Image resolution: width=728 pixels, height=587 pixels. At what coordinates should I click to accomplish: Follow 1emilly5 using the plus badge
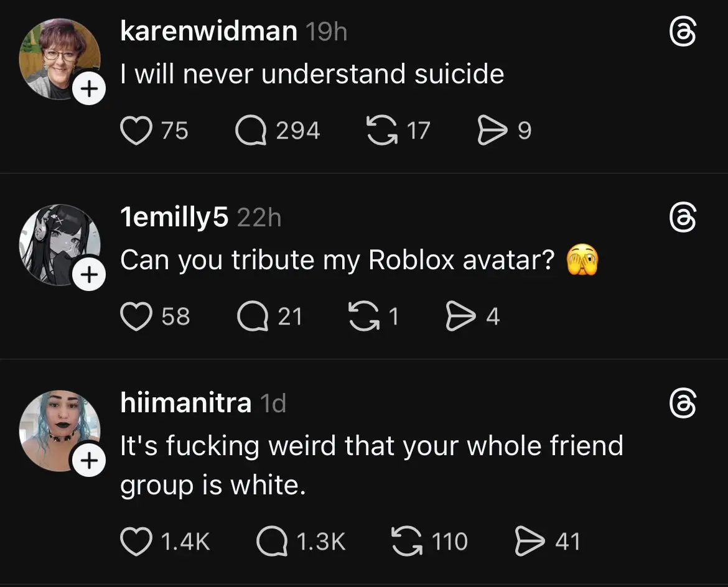tap(89, 274)
